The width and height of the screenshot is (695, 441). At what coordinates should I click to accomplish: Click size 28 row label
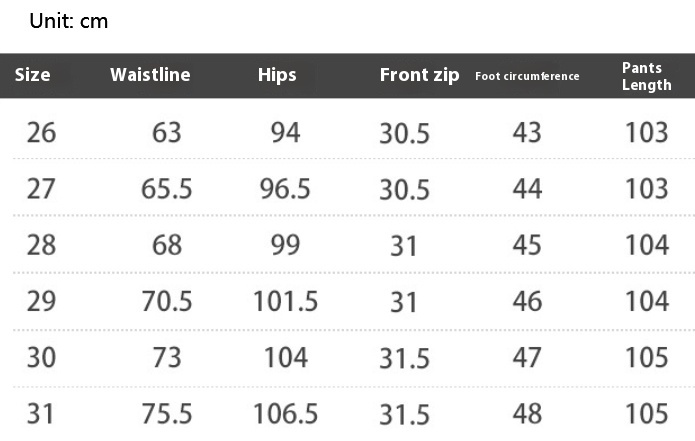pyautogui.click(x=41, y=245)
